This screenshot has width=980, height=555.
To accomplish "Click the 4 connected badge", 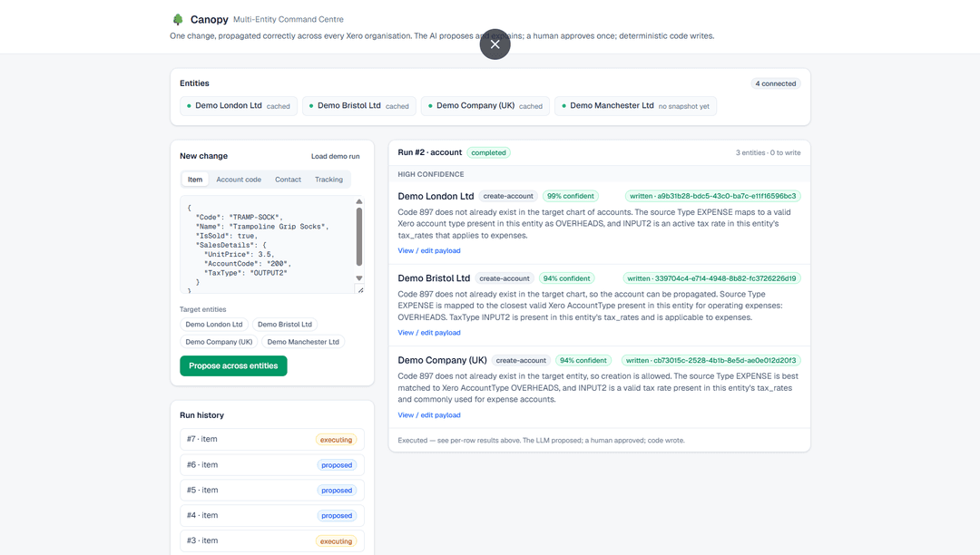I will (x=776, y=83).
